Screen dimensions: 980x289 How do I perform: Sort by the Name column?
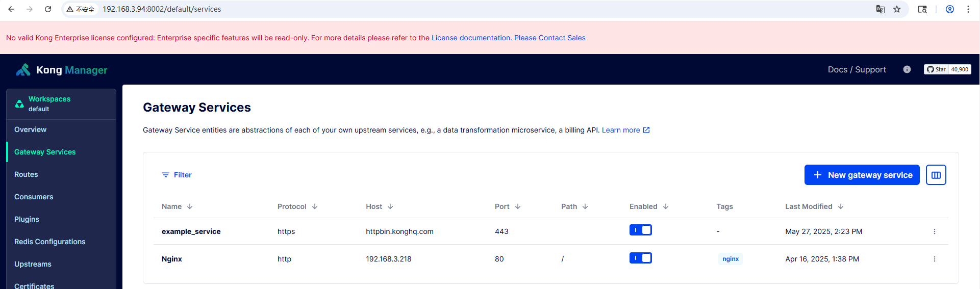177,206
